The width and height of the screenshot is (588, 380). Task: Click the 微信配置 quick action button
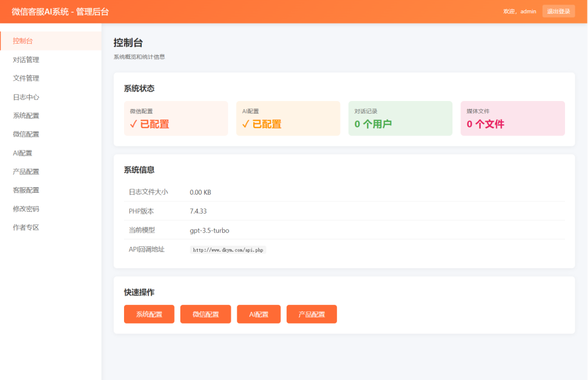coord(205,314)
